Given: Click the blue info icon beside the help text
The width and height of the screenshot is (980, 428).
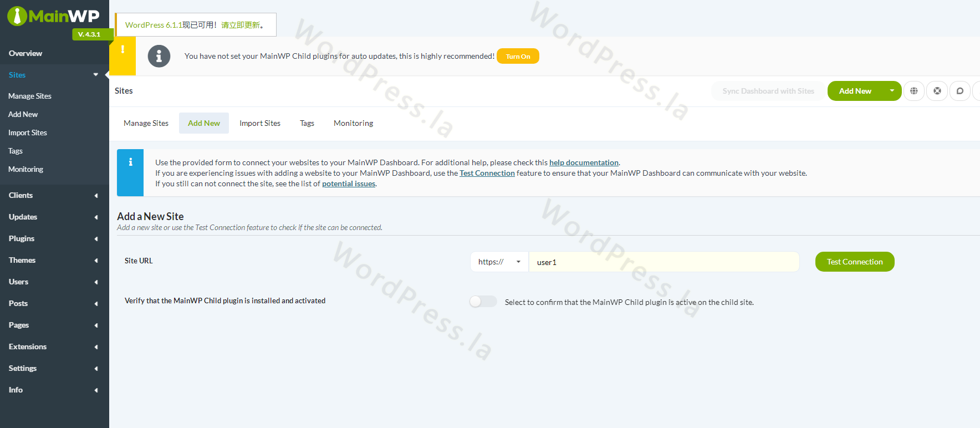Looking at the screenshot, I should (x=130, y=162).
